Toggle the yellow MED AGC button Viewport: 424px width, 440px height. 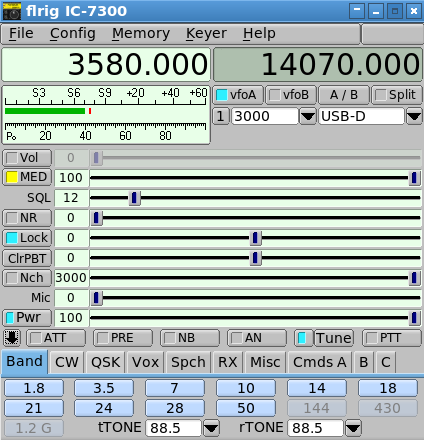click(x=27, y=177)
